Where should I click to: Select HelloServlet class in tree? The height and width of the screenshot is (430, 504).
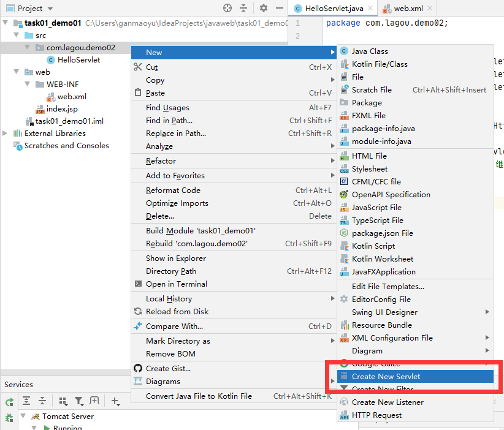click(74, 60)
